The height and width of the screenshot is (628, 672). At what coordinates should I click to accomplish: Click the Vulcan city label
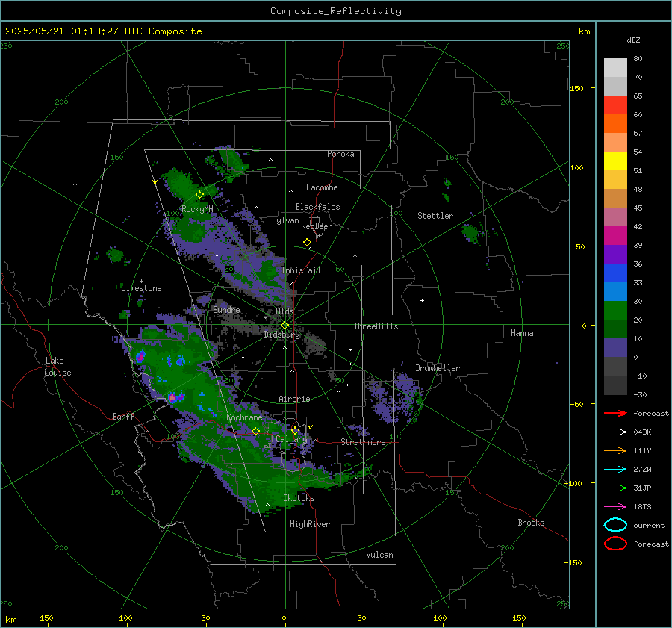[380, 555]
